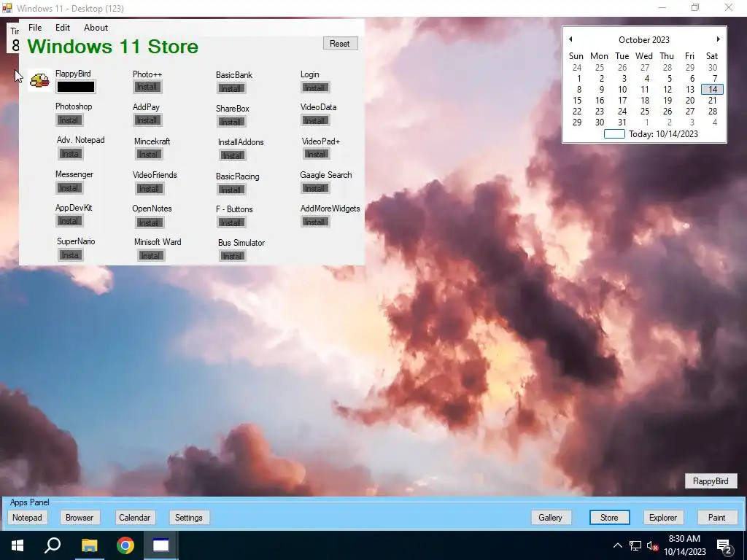This screenshot has height=560, width=747.
Task: Install Messenger app
Action: point(69,188)
